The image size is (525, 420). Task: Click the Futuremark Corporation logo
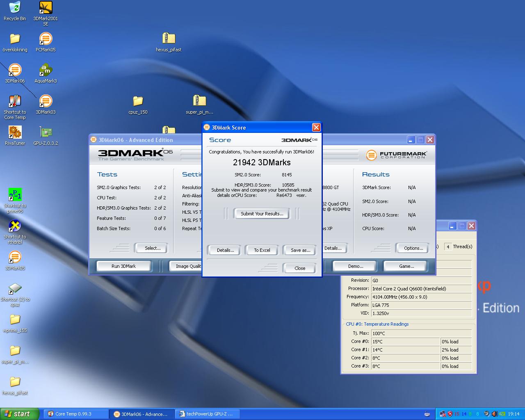(397, 155)
